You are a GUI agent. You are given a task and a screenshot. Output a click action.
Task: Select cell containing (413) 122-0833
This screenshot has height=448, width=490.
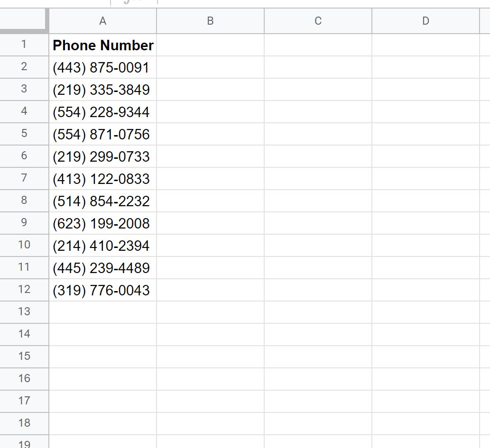(103, 179)
